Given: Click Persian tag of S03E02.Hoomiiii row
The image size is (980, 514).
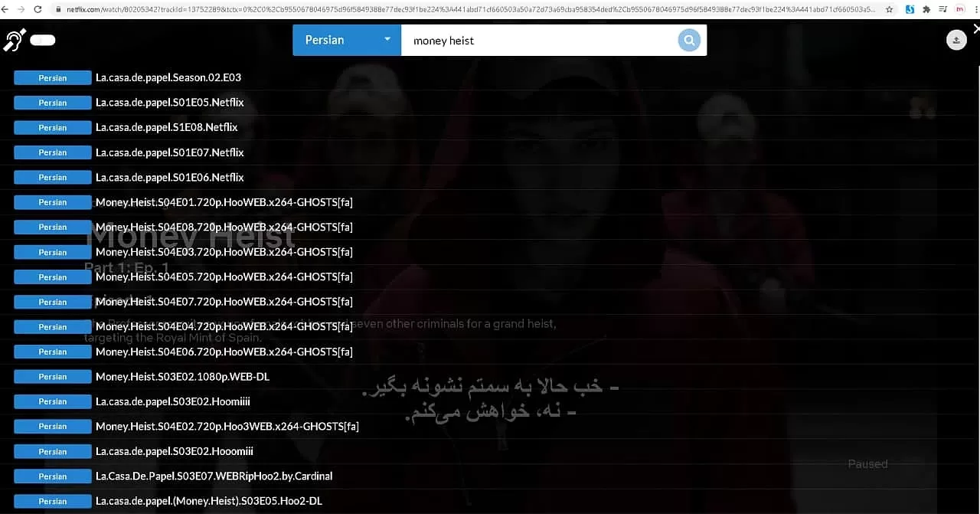Looking at the screenshot, I should (53, 401).
